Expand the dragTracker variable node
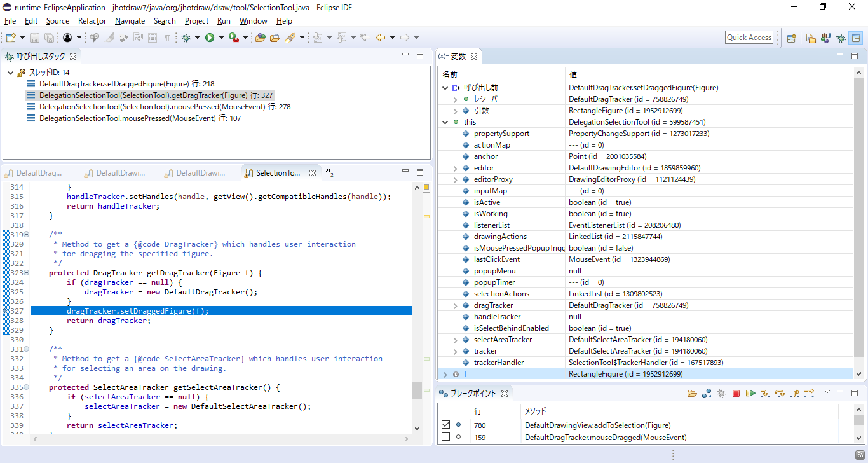 point(455,305)
